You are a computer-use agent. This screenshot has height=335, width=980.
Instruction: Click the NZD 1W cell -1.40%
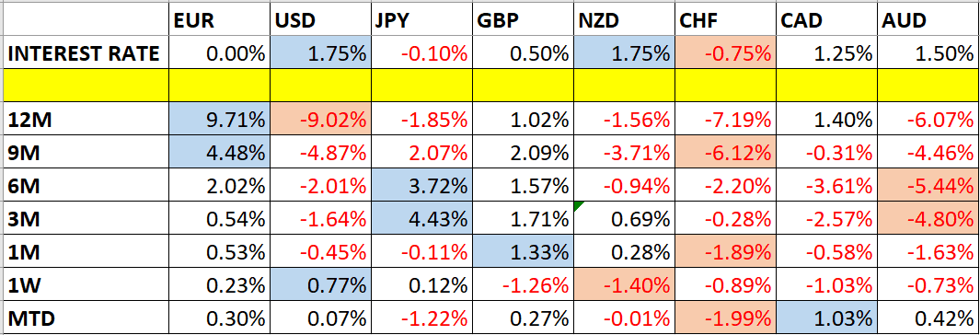pyautogui.click(x=623, y=285)
